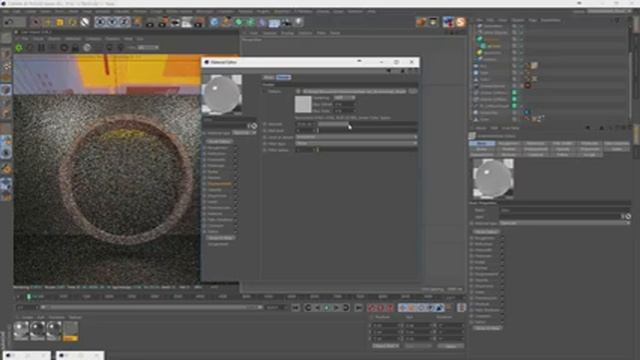Open Material type dropdown in Material Editor
640x360 pixels.
244,133
